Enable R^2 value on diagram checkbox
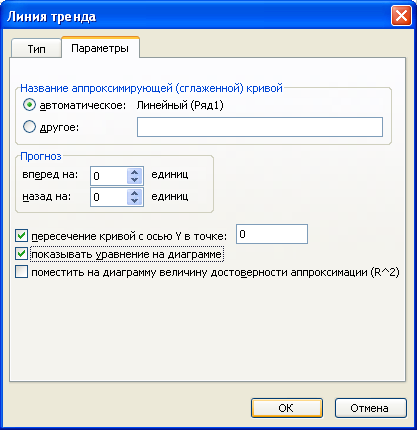 [21, 272]
